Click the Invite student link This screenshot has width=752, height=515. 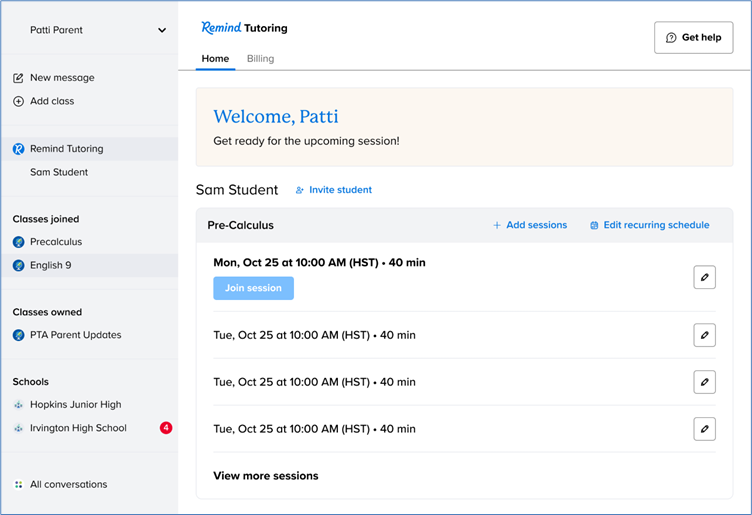pyautogui.click(x=334, y=190)
